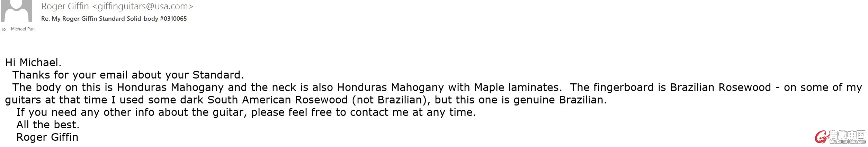
Task: Select the sender name Roger Giffin in the header
Action: (x=65, y=6)
